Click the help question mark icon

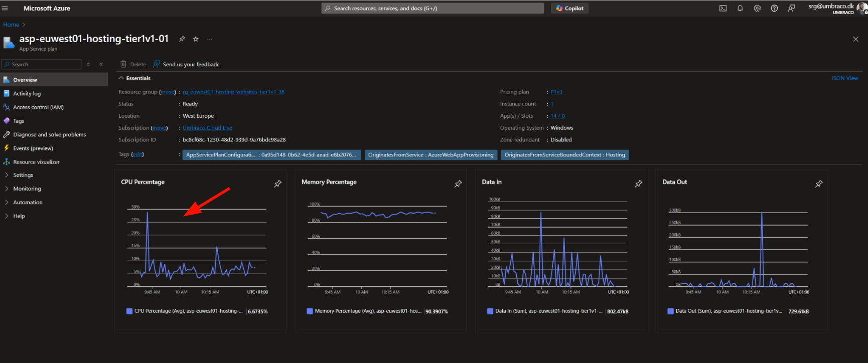pyautogui.click(x=774, y=9)
